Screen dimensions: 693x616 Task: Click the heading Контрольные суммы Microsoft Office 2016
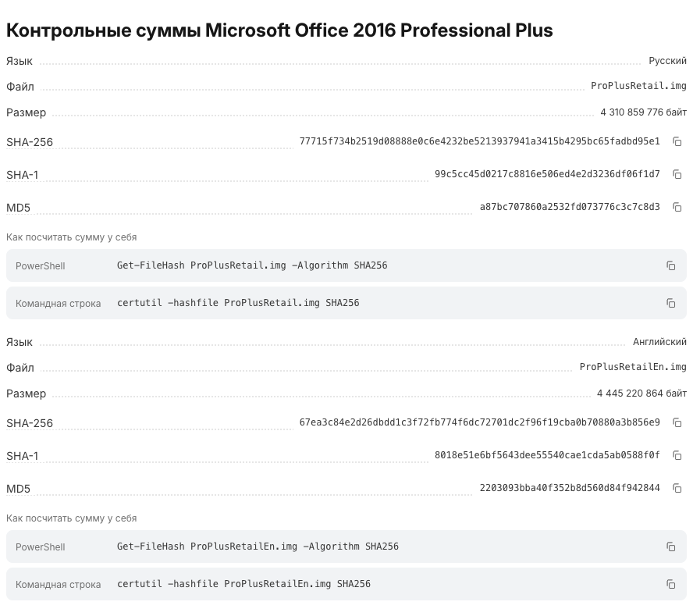coord(279,30)
